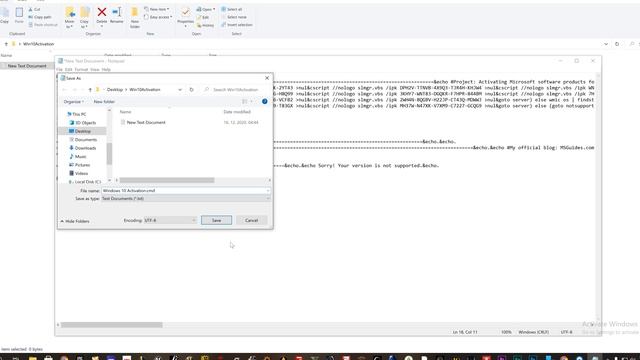This screenshot has height=360, width=640.
Task: Click the File name input field
Action: pyautogui.click(x=185, y=191)
